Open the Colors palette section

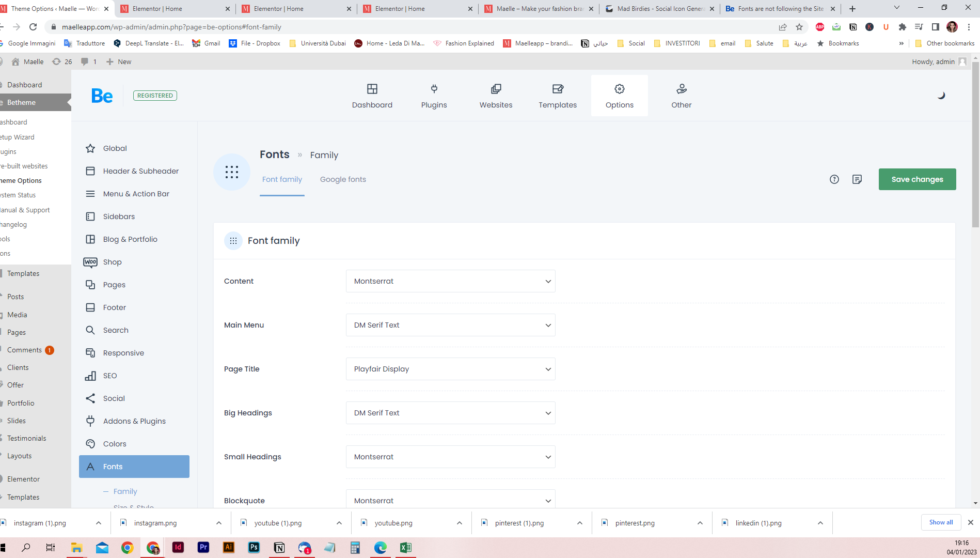[134, 444]
